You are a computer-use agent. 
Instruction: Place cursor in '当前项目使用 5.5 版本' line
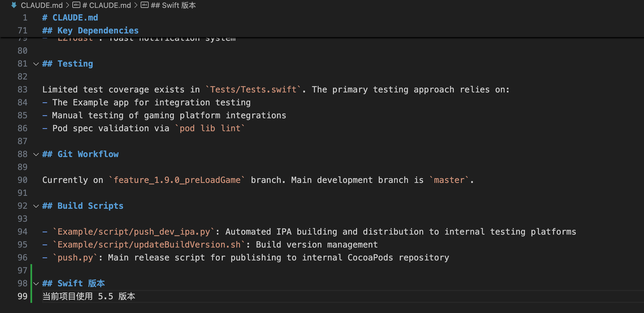[89, 296]
